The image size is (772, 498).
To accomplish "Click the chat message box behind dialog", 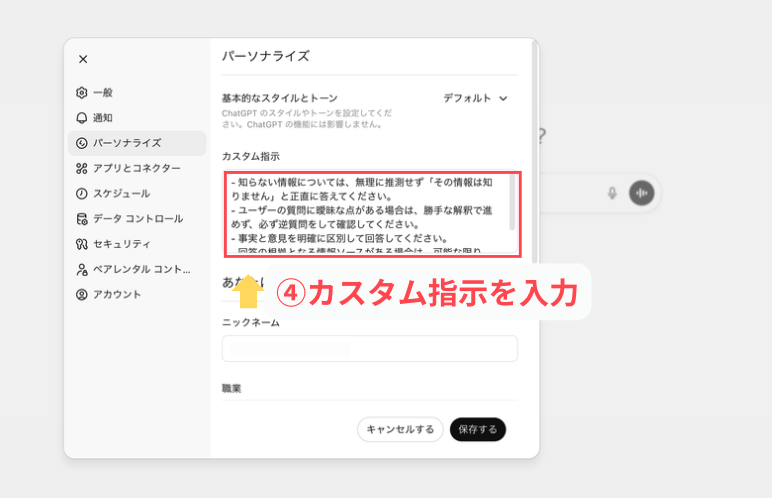I will [575, 193].
